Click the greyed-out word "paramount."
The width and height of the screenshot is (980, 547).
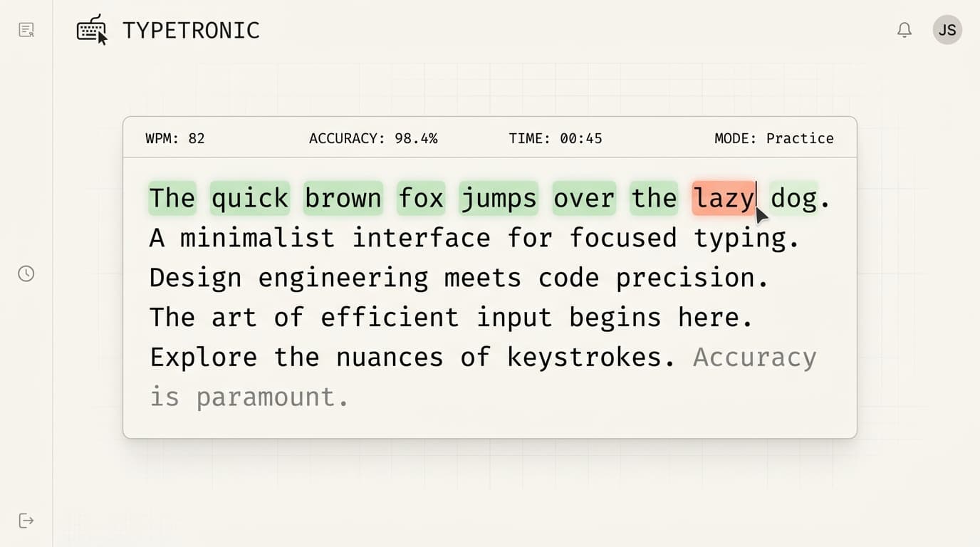pyautogui.click(x=273, y=397)
